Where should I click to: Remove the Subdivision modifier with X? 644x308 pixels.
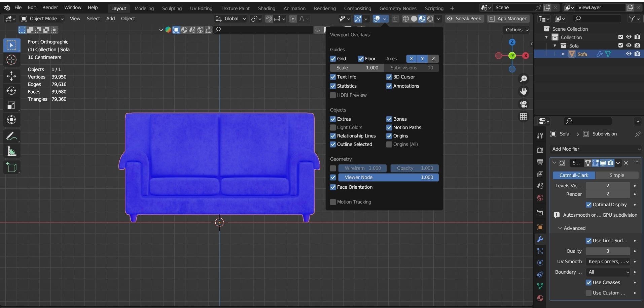626,163
